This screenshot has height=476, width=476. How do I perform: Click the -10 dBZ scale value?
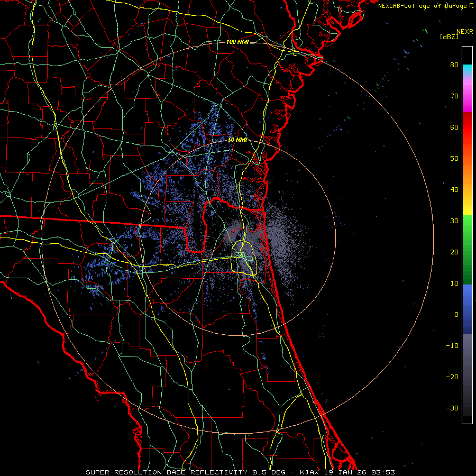(x=452, y=346)
